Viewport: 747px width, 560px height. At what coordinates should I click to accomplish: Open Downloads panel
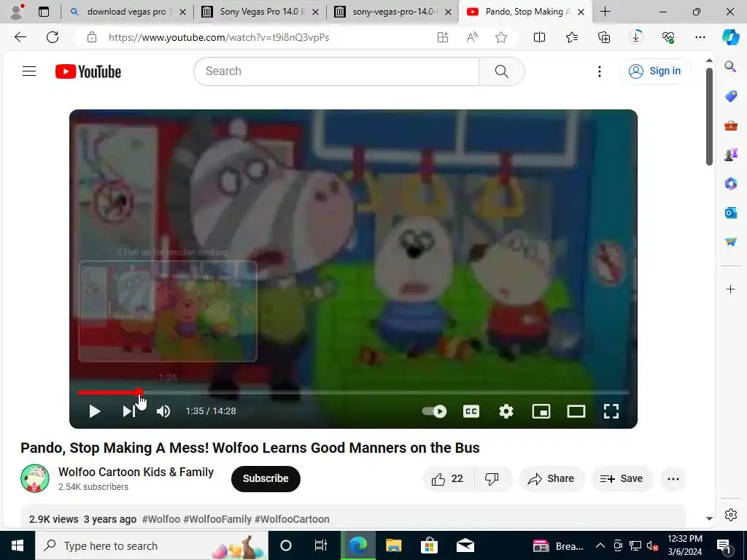(636, 37)
